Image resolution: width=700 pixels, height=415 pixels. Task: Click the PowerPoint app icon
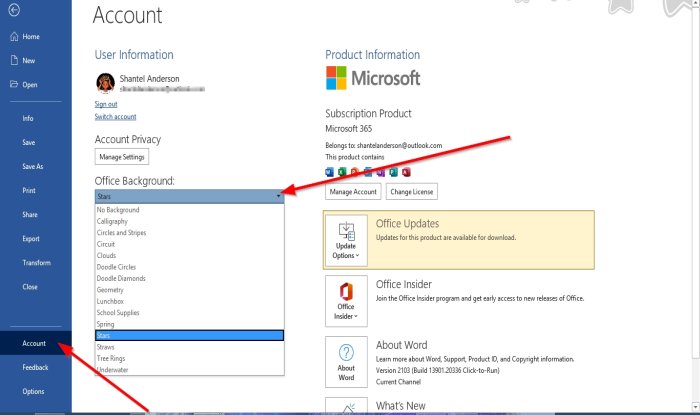click(x=354, y=172)
